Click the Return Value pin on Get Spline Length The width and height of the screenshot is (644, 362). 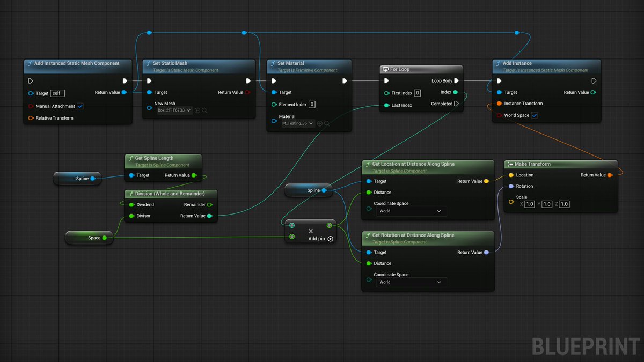pyautogui.click(x=194, y=175)
